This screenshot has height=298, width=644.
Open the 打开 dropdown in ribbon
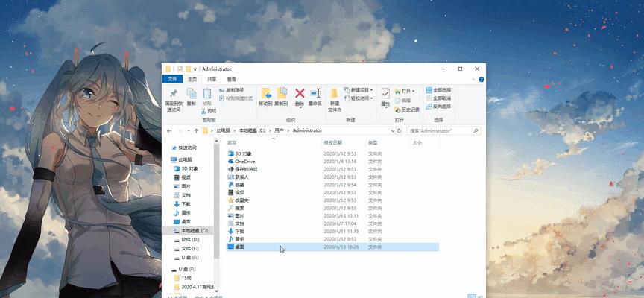tap(413, 92)
